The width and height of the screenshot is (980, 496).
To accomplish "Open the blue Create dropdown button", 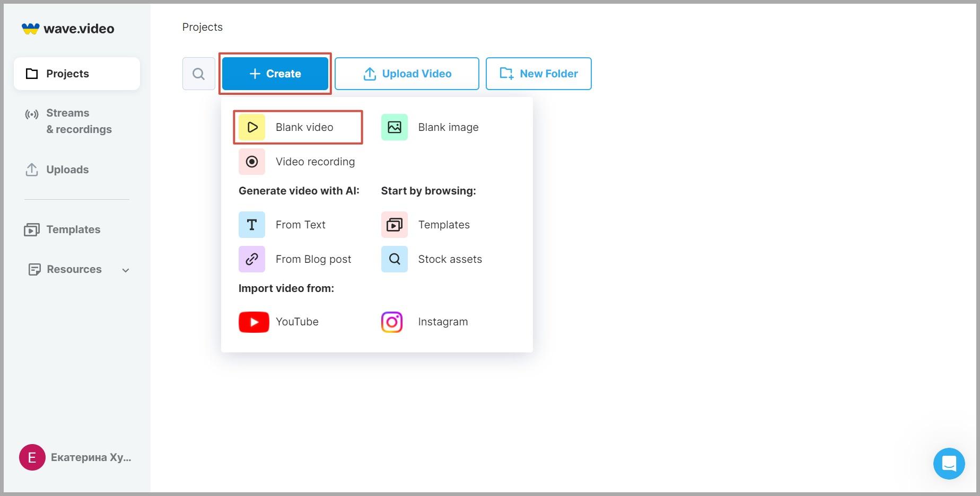I will [275, 74].
